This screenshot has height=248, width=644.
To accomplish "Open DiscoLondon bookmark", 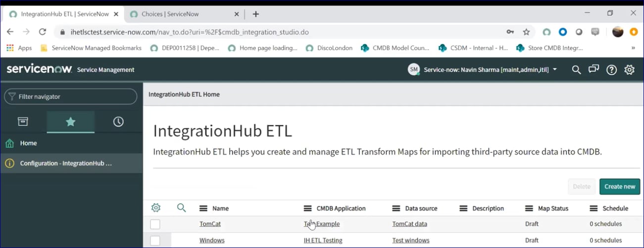I will [x=329, y=48].
